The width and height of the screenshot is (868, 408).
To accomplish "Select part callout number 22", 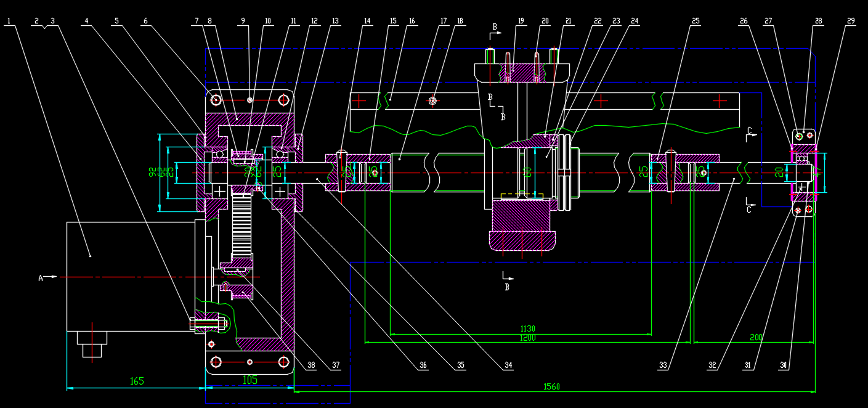I will click(598, 21).
